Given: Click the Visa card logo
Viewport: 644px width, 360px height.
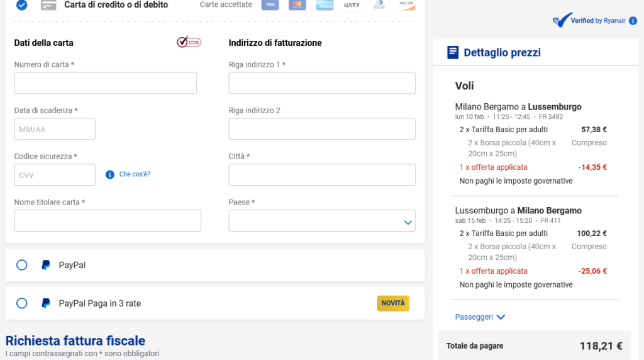Looking at the screenshot, I should tap(270, 4).
